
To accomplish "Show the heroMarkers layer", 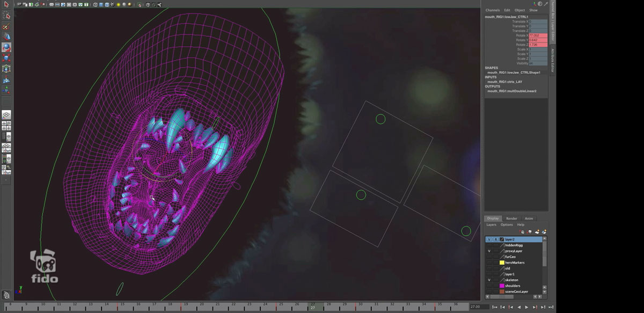I will coord(489,263).
